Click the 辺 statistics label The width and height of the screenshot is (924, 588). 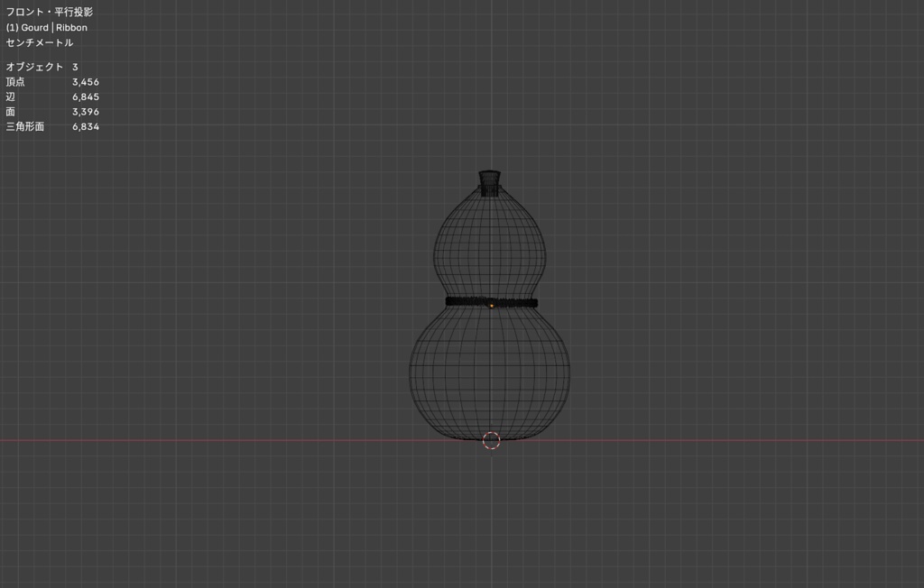point(11,96)
